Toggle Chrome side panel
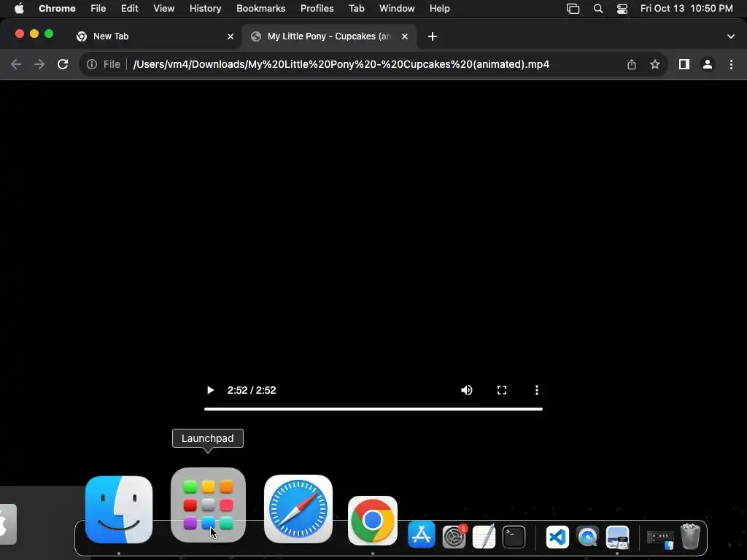Image resolution: width=747 pixels, height=560 pixels. 684,64
